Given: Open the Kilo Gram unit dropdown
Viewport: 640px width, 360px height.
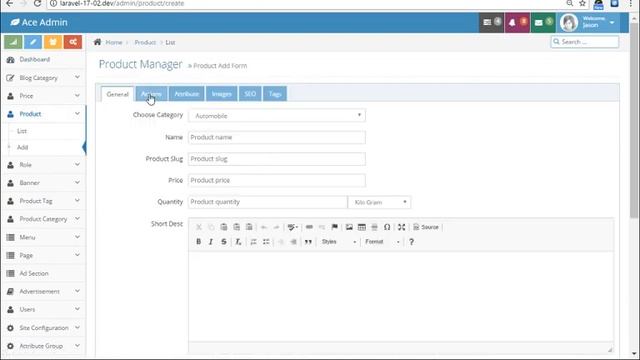Looking at the screenshot, I should [x=379, y=202].
